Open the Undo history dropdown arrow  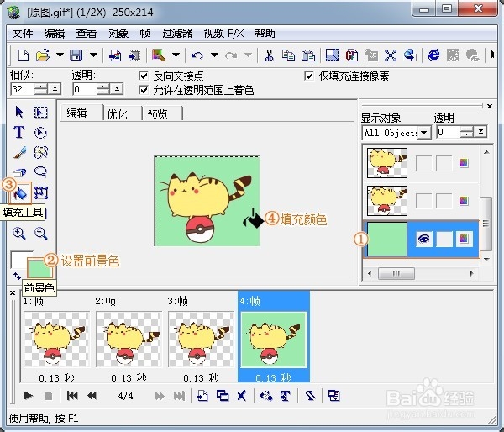(215, 55)
